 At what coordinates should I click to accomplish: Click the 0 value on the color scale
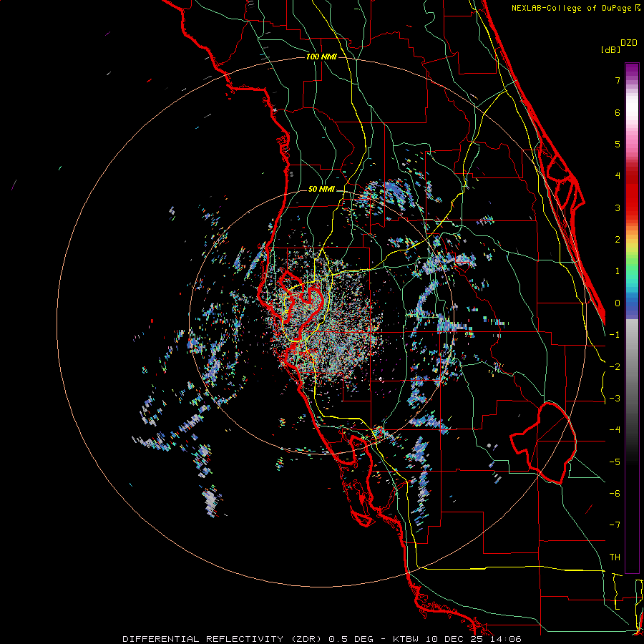pyautogui.click(x=618, y=303)
